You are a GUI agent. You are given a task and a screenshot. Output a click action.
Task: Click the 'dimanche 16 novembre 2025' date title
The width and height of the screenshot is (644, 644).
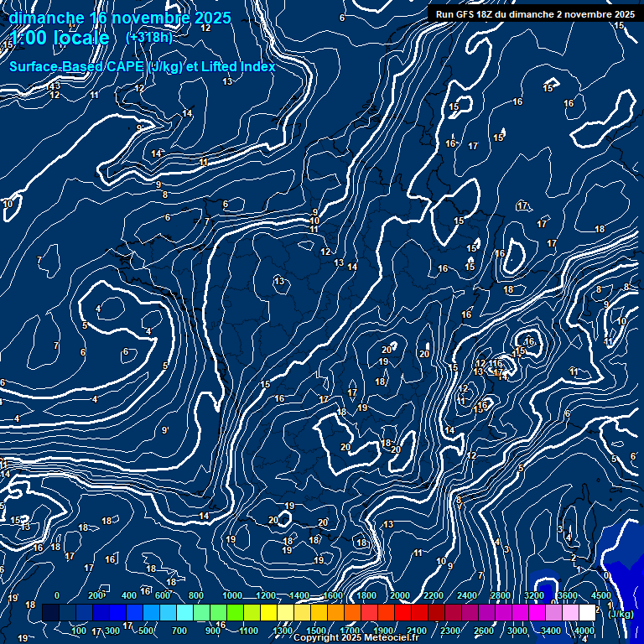click(119, 18)
